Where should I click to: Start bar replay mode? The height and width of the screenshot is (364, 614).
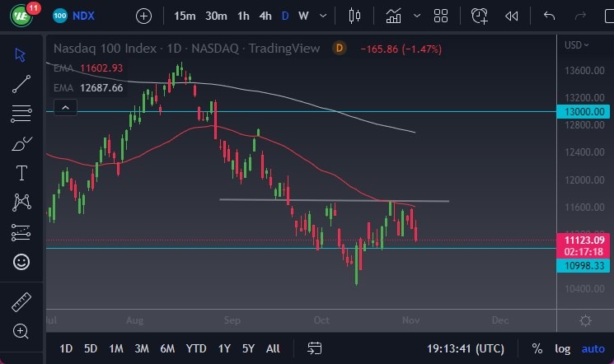[512, 16]
